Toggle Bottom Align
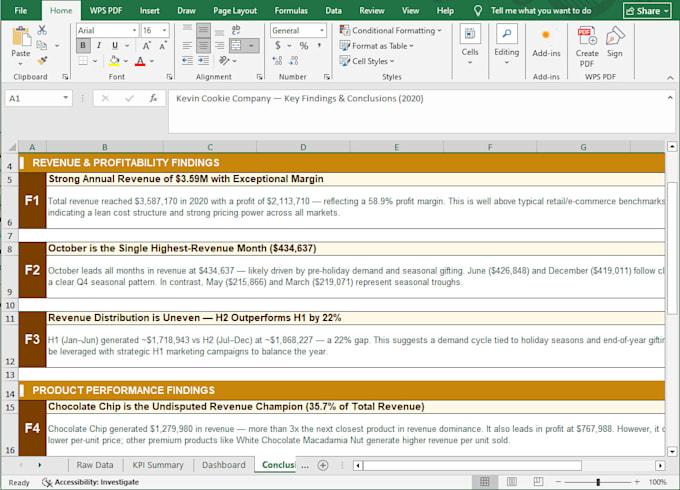 [x=219, y=30]
